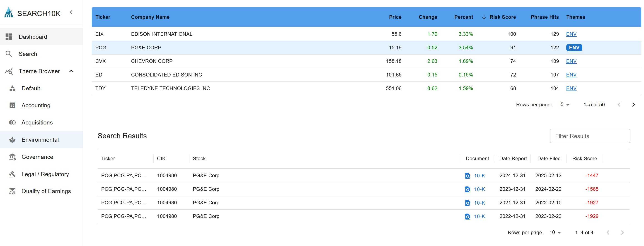
Task: Click the Dashboard grid icon
Action: coord(9,37)
